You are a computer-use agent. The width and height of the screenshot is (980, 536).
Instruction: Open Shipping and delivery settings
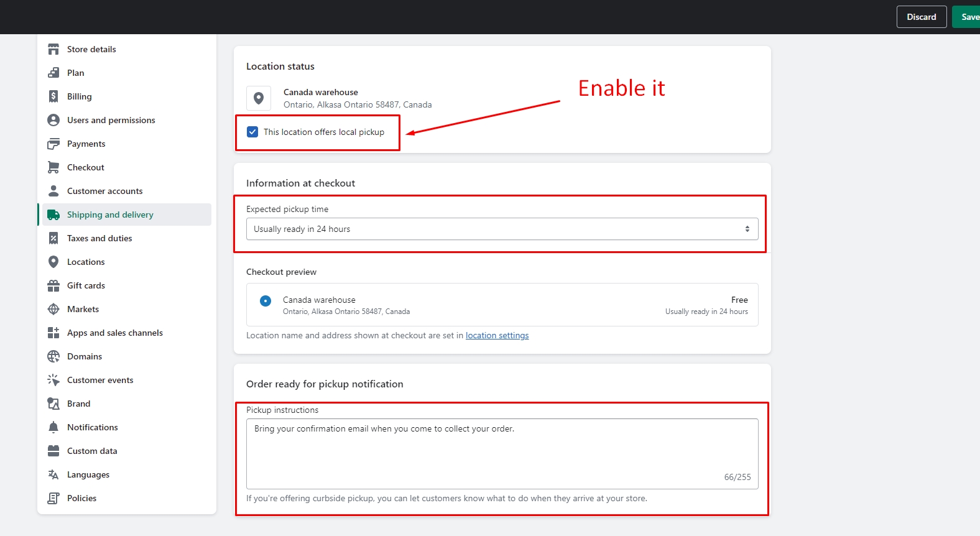[x=110, y=215]
